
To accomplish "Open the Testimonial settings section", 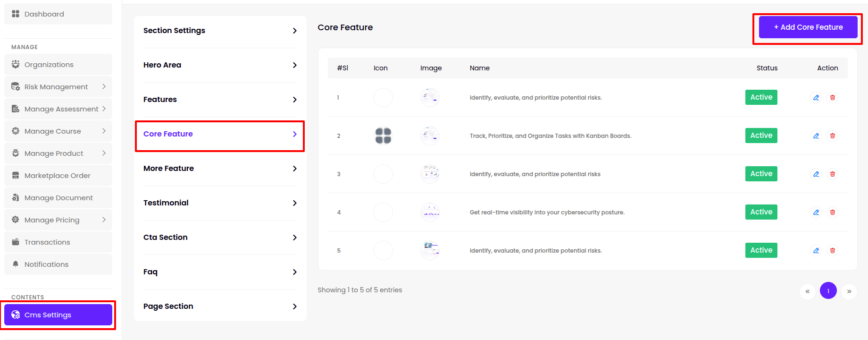I will tap(220, 203).
